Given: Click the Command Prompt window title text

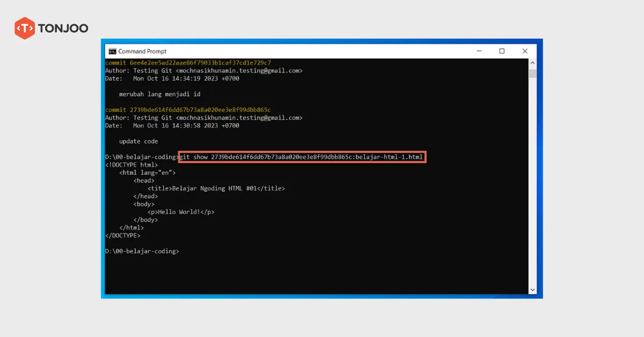Looking at the screenshot, I should click(142, 52).
